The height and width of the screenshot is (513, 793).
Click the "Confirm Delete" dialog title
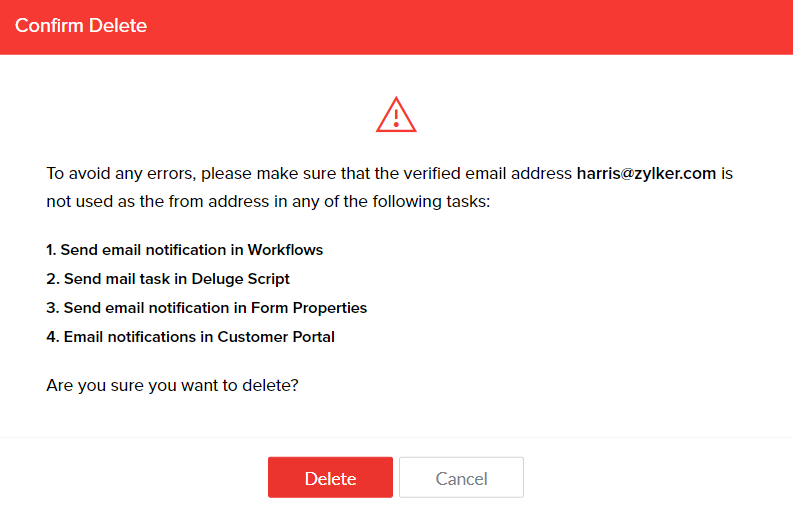coord(81,26)
